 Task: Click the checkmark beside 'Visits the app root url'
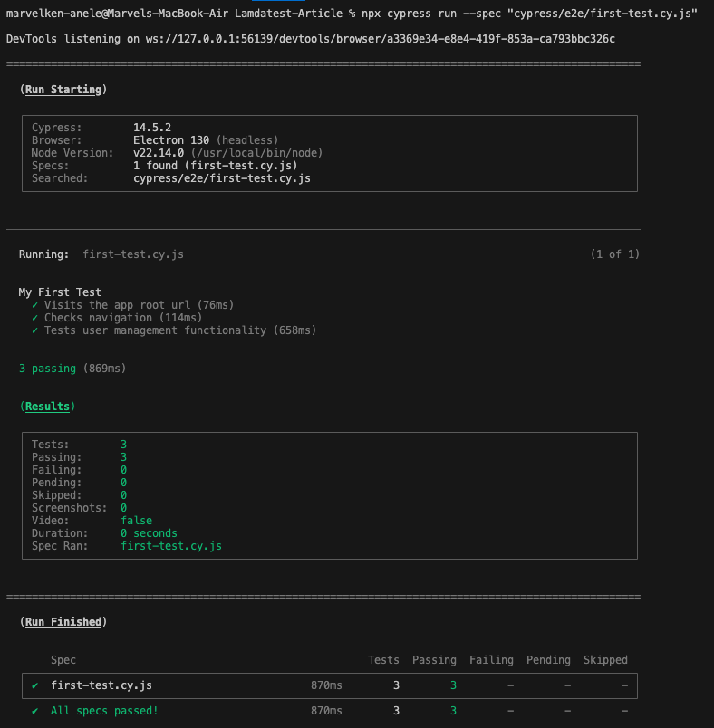tap(34, 305)
